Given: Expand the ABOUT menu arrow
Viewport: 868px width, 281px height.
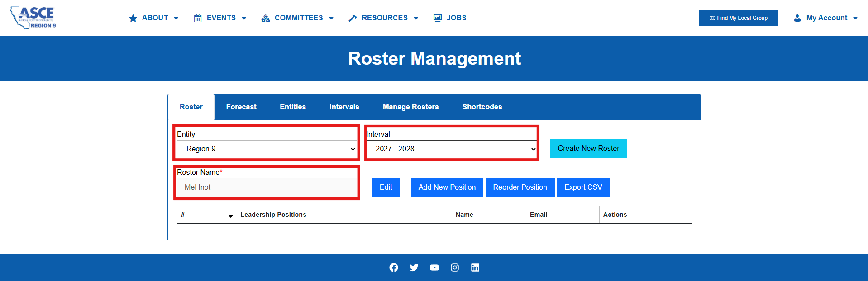Looking at the screenshot, I should point(176,19).
